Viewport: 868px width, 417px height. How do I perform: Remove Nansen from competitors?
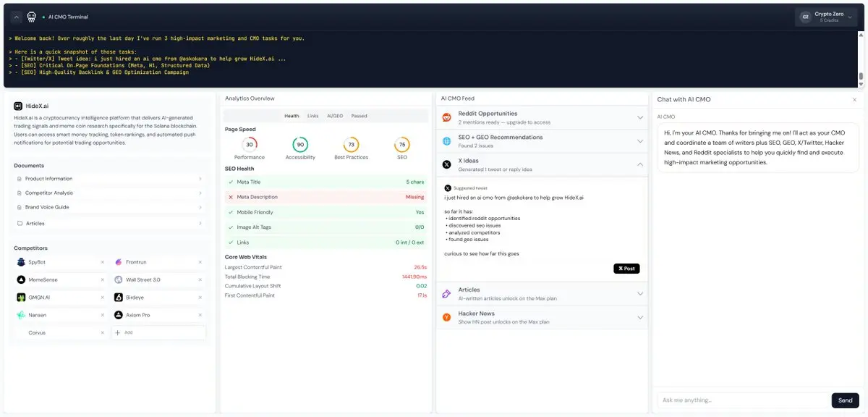(102, 315)
